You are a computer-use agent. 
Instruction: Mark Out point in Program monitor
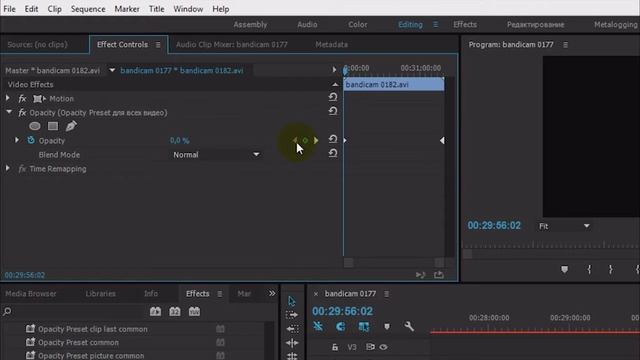click(611, 269)
